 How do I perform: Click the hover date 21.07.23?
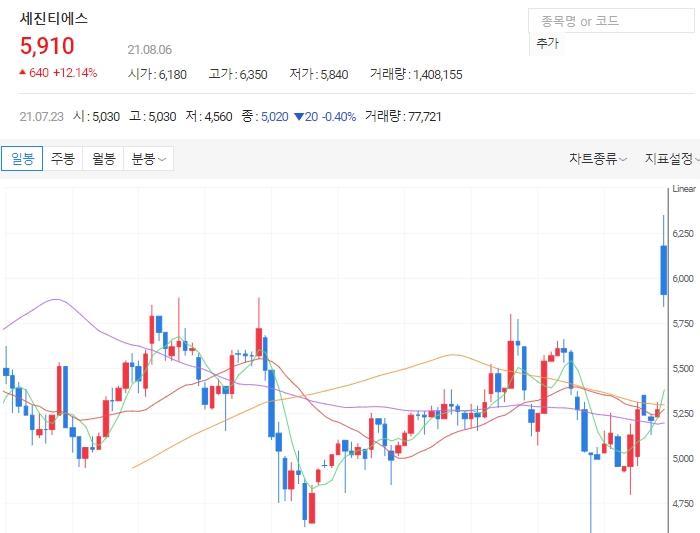click(42, 117)
